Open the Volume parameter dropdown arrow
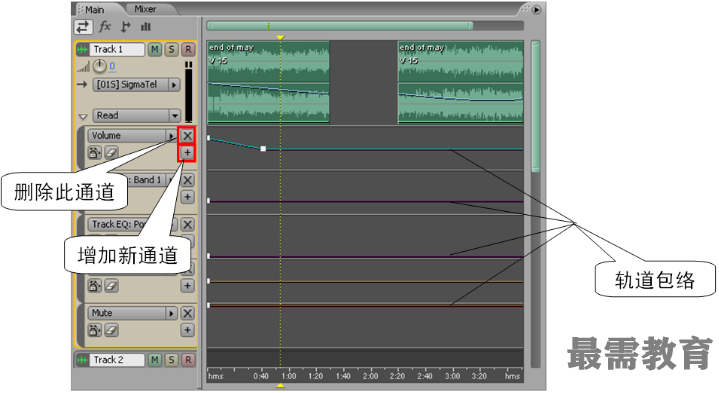The height and width of the screenshot is (393, 719). click(x=172, y=136)
